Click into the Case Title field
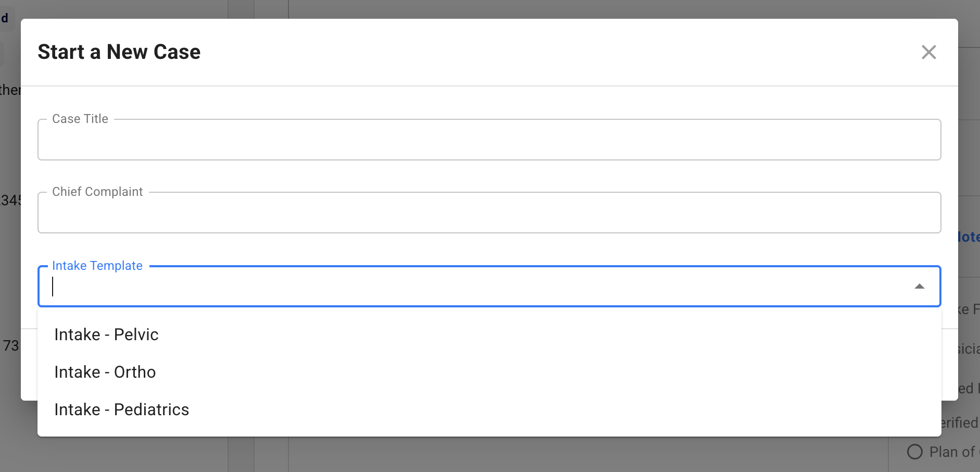Viewport: 980px width, 472px height. click(x=488, y=140)
